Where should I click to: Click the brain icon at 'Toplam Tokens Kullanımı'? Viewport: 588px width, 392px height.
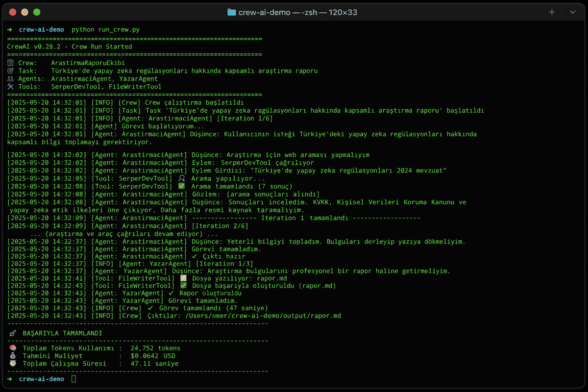(13, 348)
